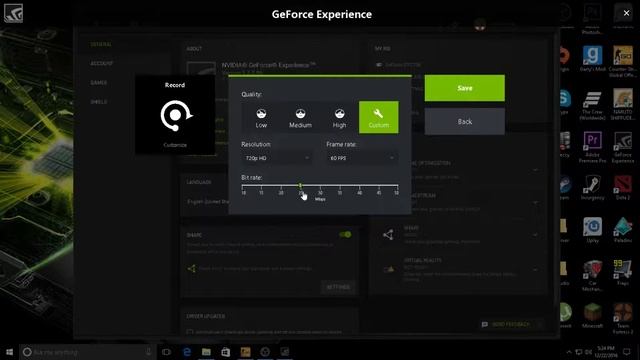Open the Frame rate 60 FPS dropdown

pyautogui.click(x=362, y=158)
